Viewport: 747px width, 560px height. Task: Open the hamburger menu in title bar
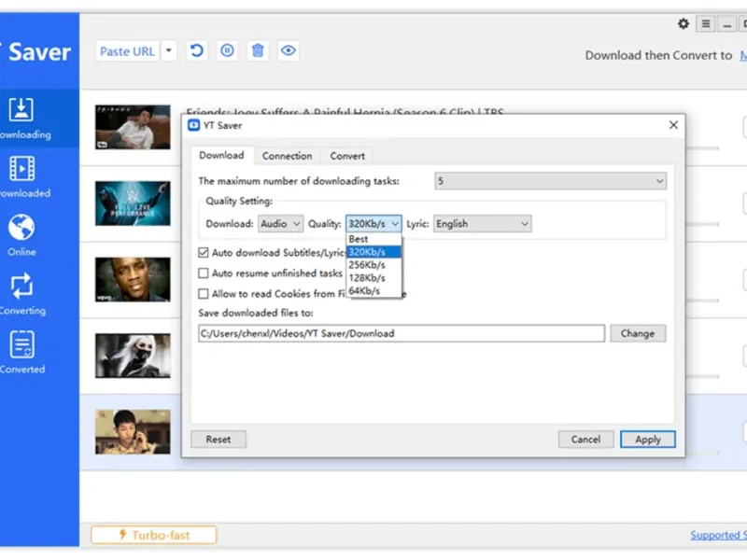click(x=706, y=24)
